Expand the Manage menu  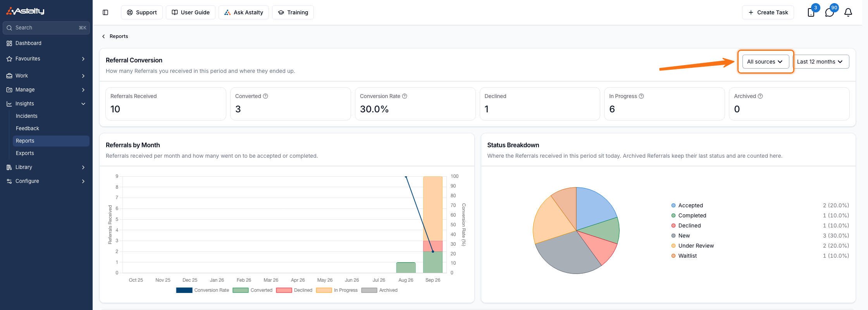pos(83,90)
